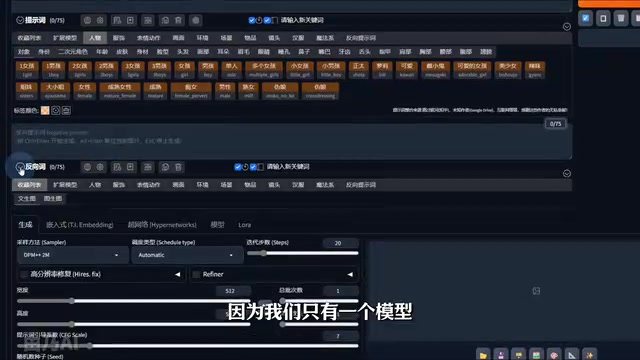Collapse the 提示词 section with its circle chevron
Viewport: 640px width, 360px height.
tap(20, 20)
